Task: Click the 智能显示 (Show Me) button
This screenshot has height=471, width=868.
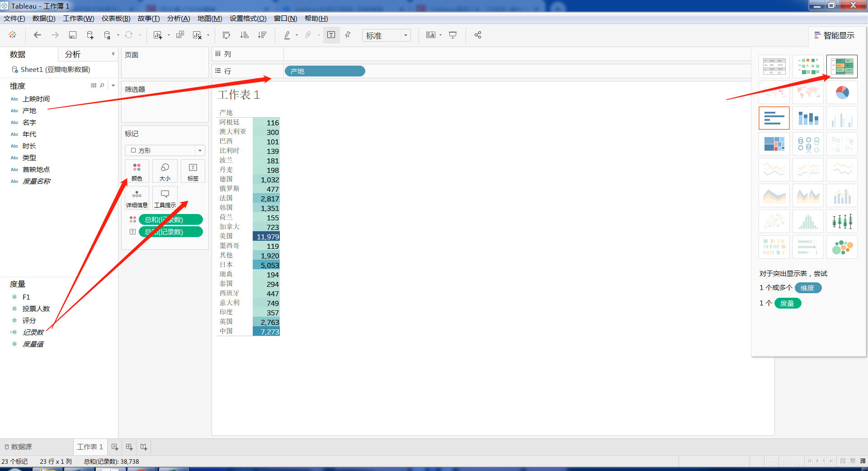Action: (x=834, y=35)
